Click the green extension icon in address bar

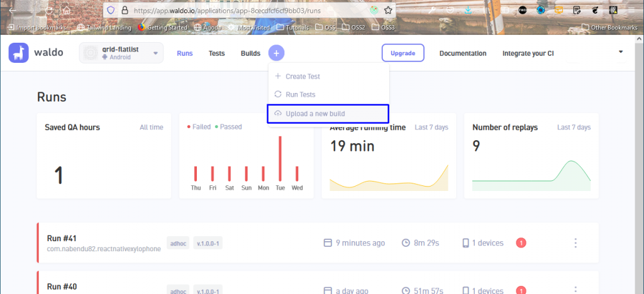coord(374,11)
